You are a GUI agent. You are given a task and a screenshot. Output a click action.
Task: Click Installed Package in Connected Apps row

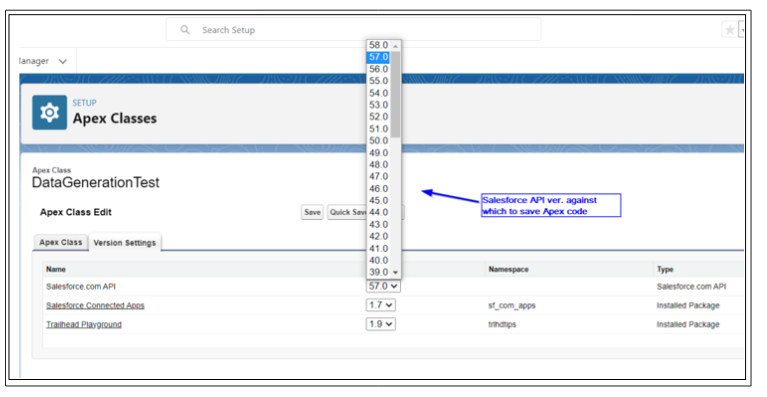pos(688,306)
